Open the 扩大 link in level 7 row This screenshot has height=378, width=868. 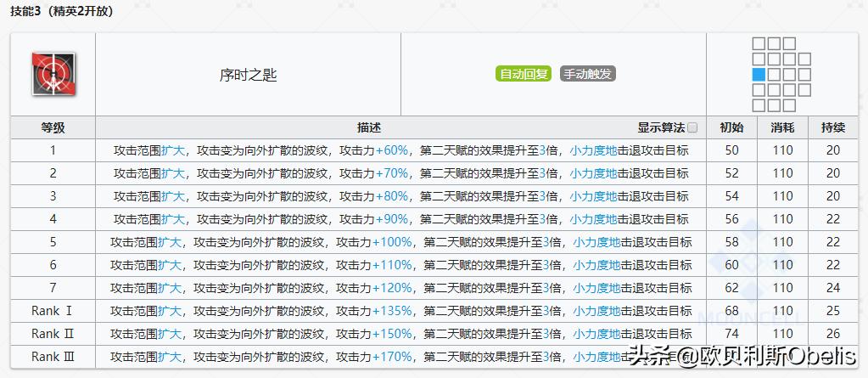[x=170, y=288]
